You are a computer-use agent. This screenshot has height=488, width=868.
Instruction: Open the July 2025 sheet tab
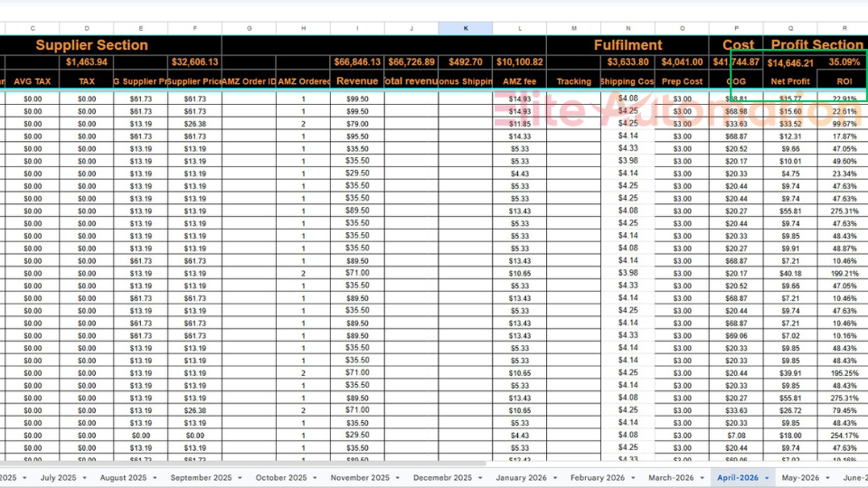[58, 477]
